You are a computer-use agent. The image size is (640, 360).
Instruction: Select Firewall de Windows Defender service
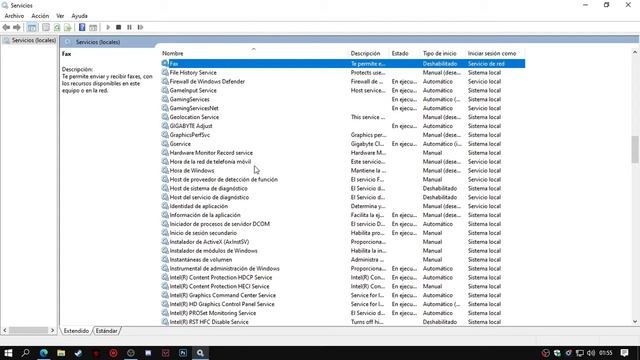343,82
